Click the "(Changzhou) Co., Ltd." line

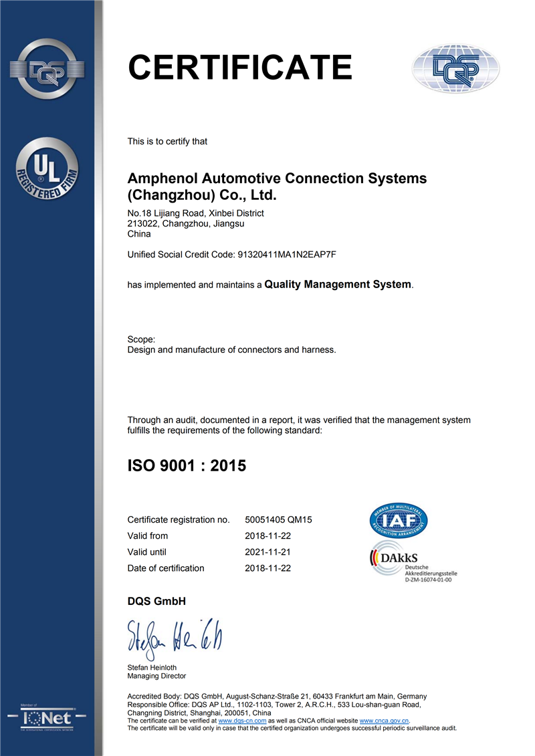tap(202, 195)
